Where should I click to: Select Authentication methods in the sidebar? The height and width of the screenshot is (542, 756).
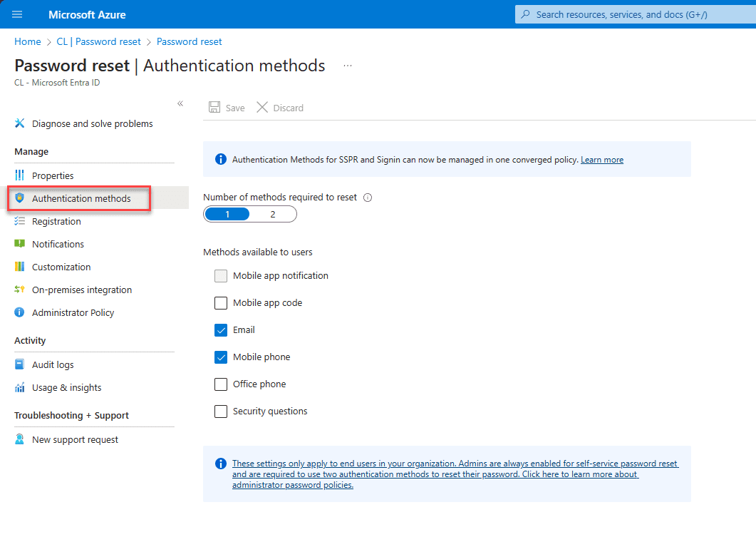click(x=81, y=198)
